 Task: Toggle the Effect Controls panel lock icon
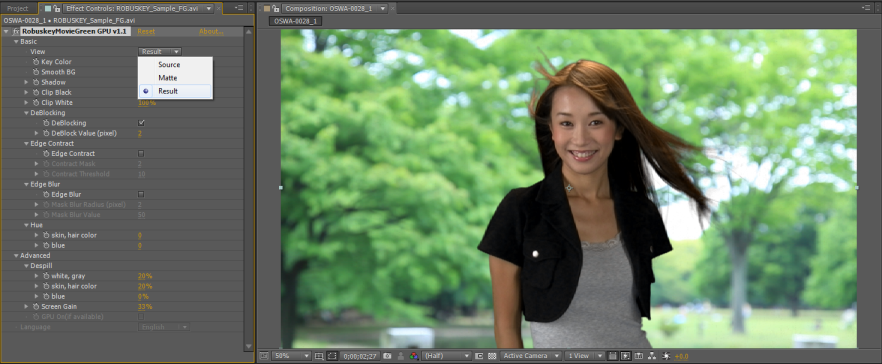57,8
